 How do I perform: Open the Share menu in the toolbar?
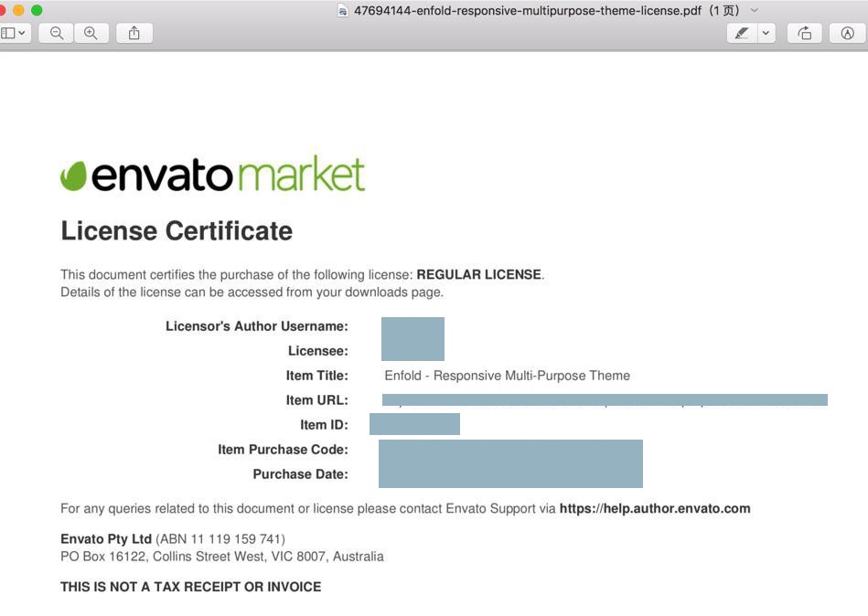[134, 33]
